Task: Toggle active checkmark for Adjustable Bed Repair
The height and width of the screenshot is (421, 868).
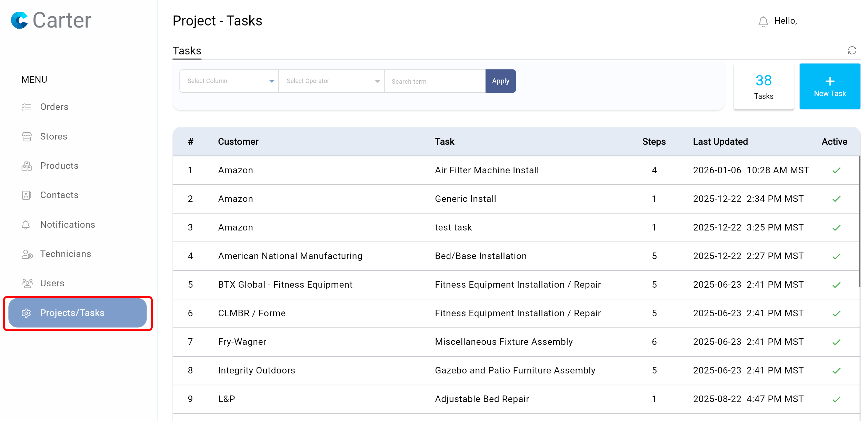Action: [836, 399]
